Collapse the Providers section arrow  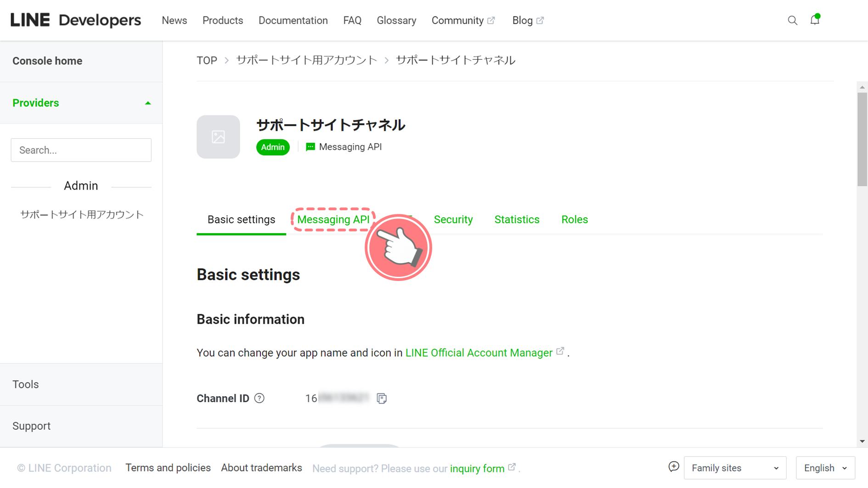[x=148, y=103]
